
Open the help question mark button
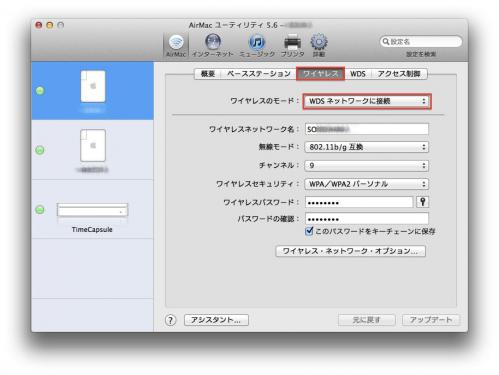pyautogui.click(x=170, y=320)
